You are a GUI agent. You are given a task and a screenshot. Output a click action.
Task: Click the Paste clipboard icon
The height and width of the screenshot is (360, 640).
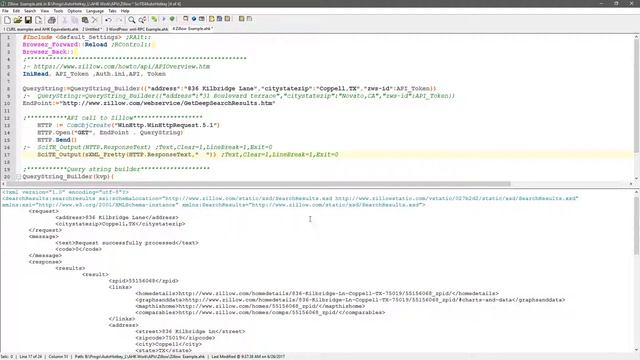point(85,20)
